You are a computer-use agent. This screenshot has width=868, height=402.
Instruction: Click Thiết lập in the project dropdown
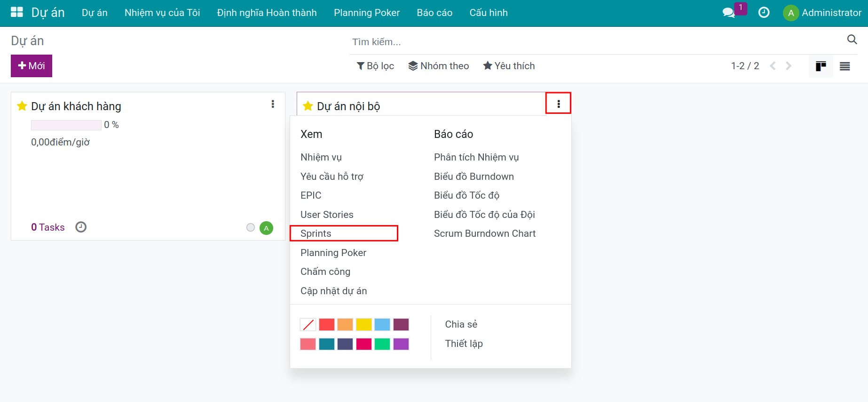[464, 344]
